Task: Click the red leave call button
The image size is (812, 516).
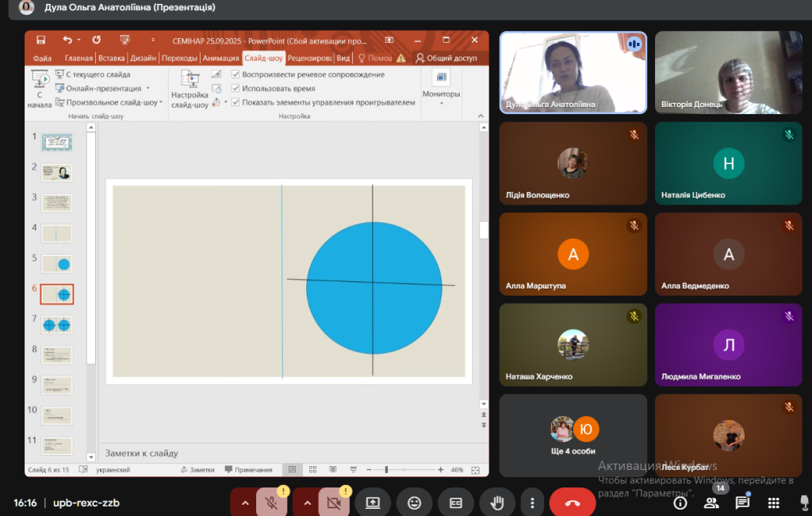Action: tap(573, 503)
